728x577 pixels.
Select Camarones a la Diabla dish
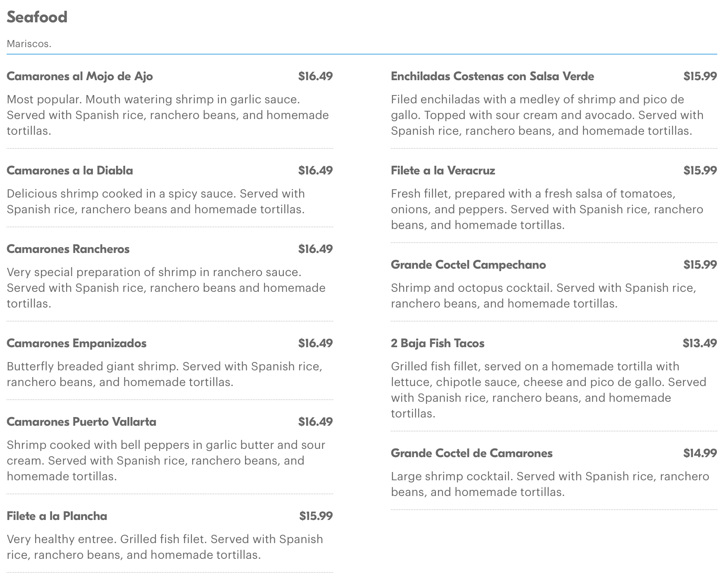pos(70,171)
